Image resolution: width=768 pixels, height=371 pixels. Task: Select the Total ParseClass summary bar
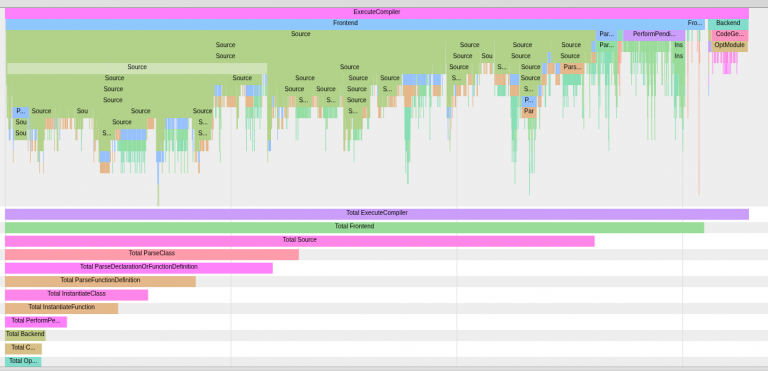point(152,254)
